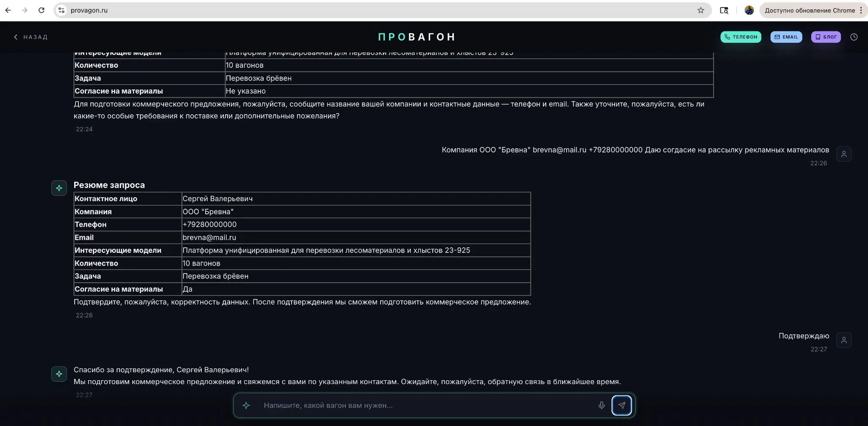The image size is (868, 426).
Task: Click the assistant sparkle icon near Резюме запроса
Action: 59,188
